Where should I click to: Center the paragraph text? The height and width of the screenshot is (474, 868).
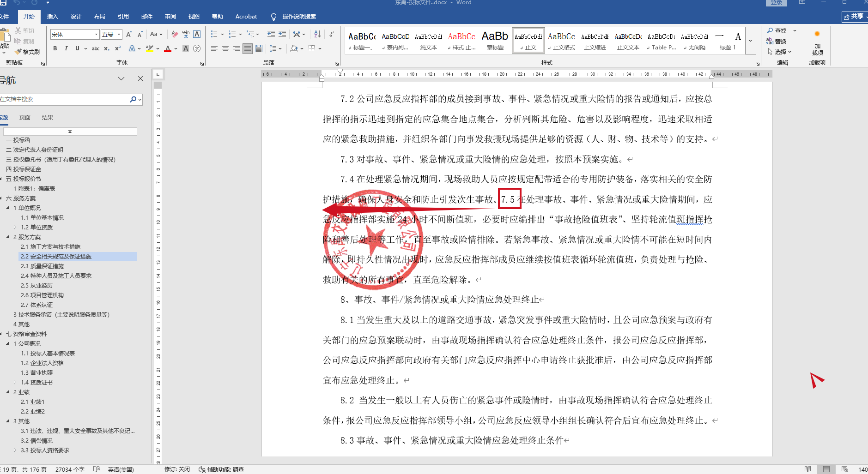coord(225,48)
